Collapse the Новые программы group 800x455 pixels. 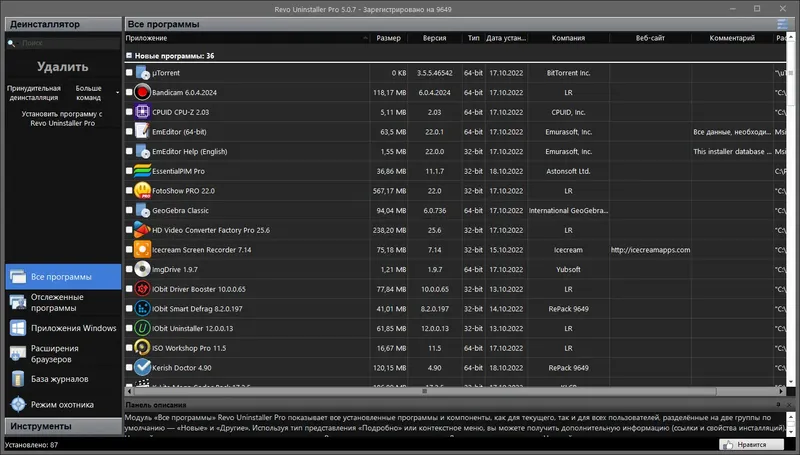(x=129, y=56)
